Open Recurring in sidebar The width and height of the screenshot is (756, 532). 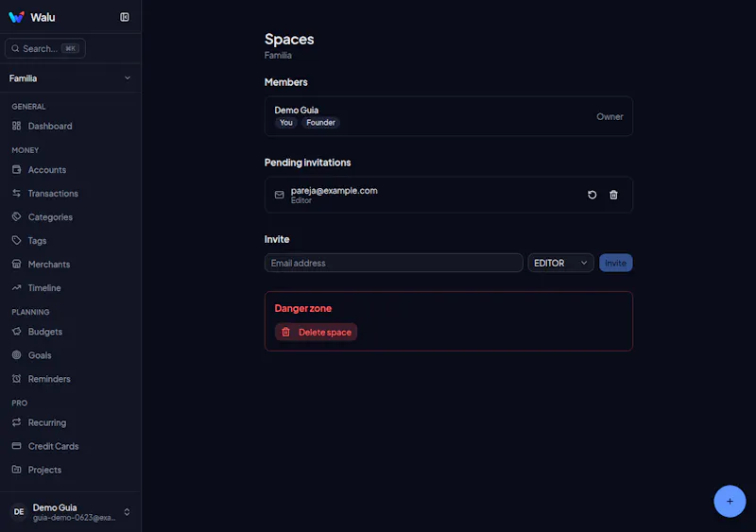click(x=70, y=422)
